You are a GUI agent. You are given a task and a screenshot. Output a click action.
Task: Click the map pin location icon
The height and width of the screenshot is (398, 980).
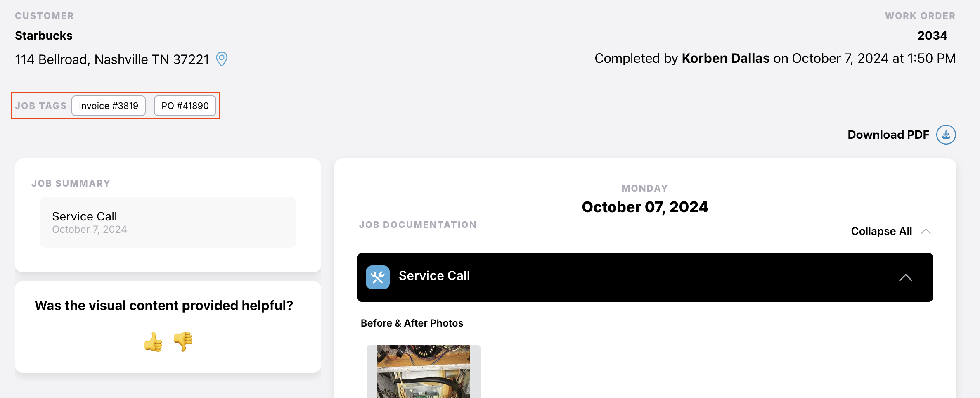(x=222, y=59)
